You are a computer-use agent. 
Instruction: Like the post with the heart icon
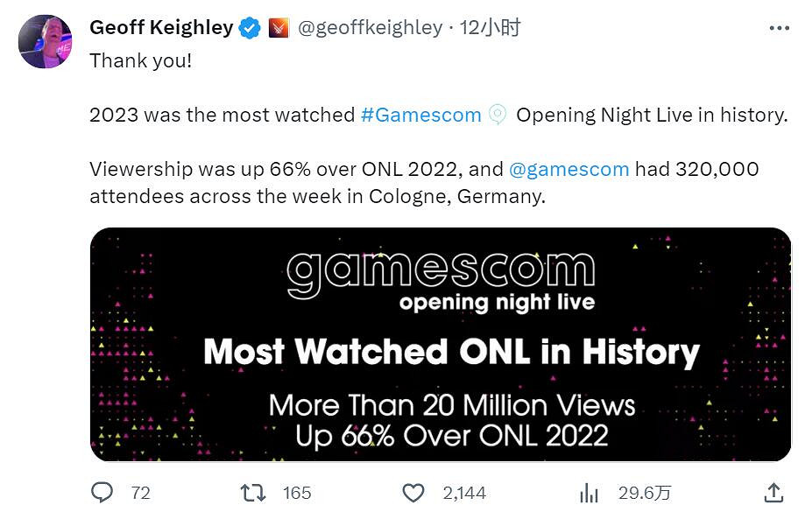pyautogui.click(x=413, y=493)
